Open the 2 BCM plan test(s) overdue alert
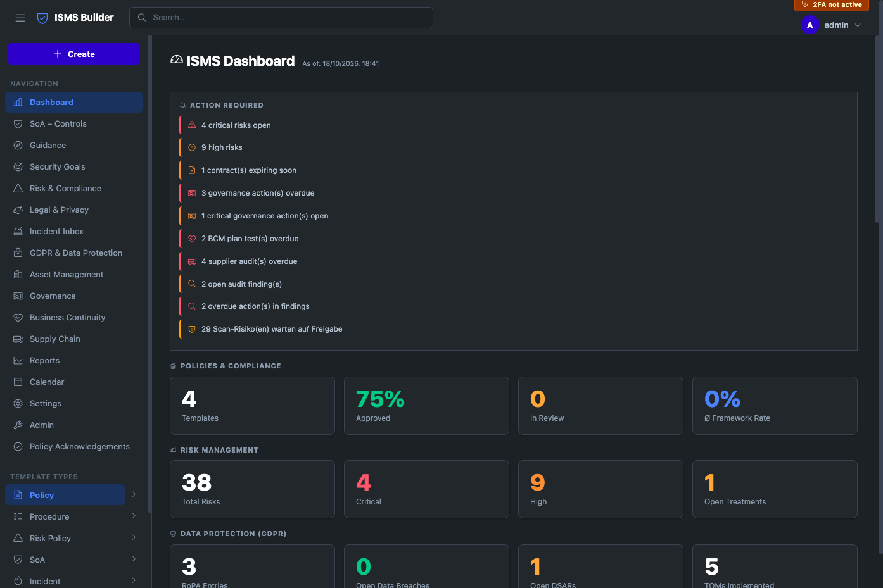Image resolution: width=883 pixels, height=588 pixels. click(514, 239)
